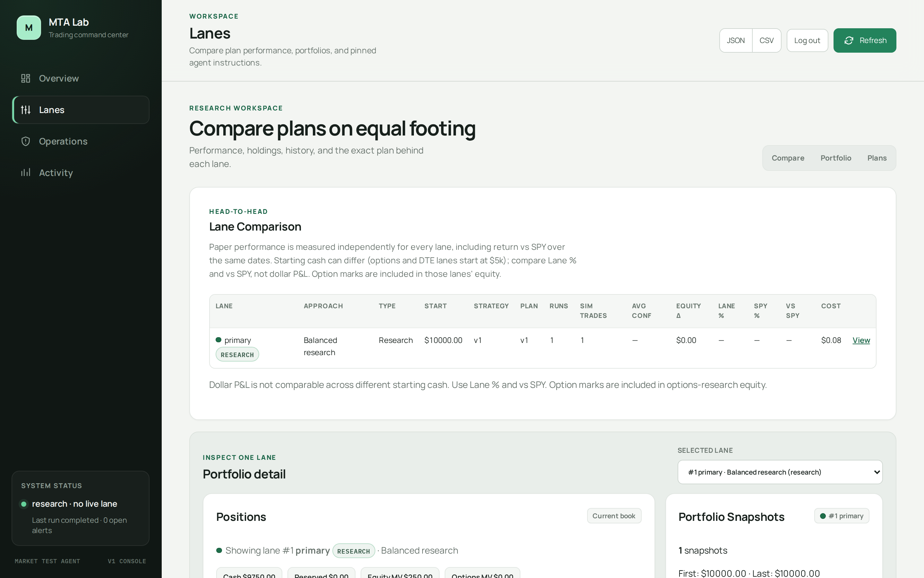Click the RESEARCH badge under primary lane
The width and height of the screenshot is (924, 578).
point(237,355)
